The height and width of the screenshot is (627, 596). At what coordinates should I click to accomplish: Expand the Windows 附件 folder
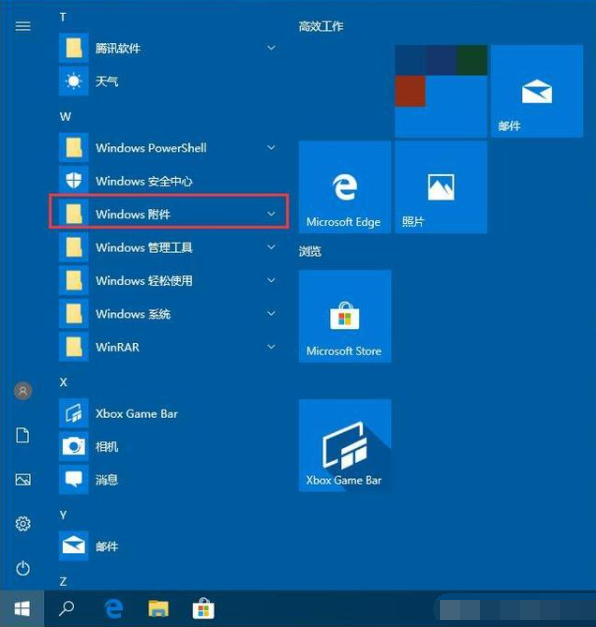(x=168, y=212)
